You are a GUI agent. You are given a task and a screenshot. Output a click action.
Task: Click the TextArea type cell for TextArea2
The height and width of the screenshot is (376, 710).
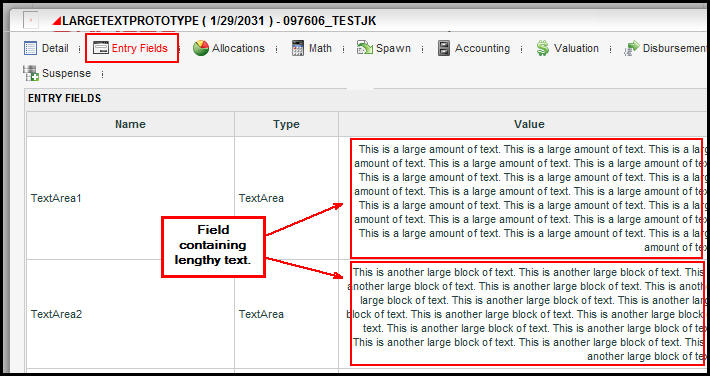click(286, 314)
